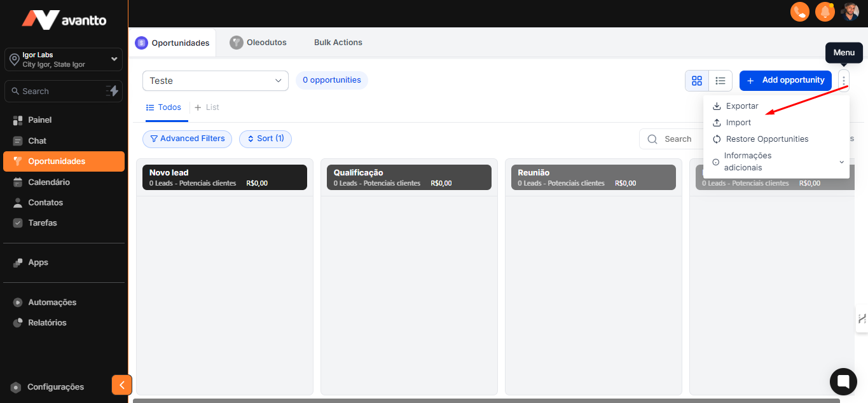Open Calendário from the sidebar
This screenshot has height=403, width=868.
point(49,182)
